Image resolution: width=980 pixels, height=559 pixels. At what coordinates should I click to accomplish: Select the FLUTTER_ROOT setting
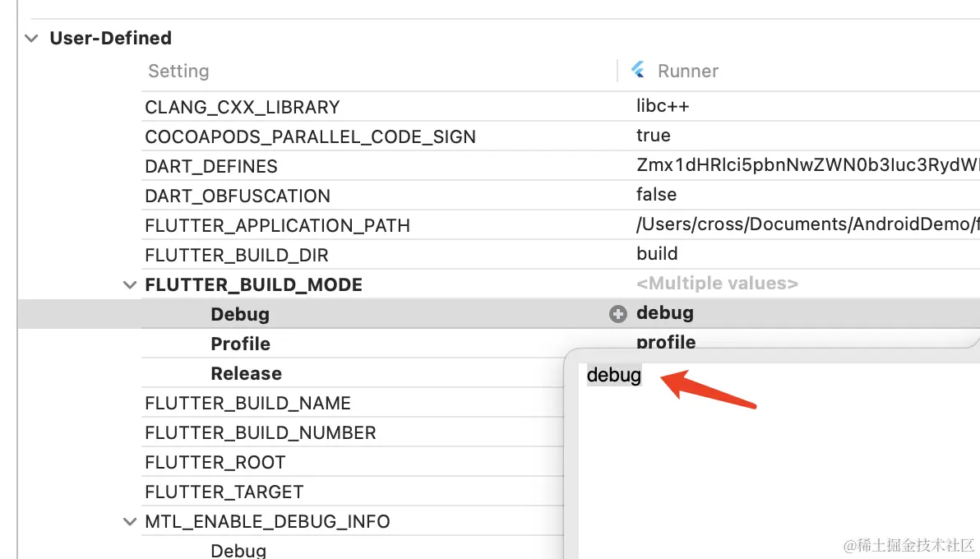(215, 462)
